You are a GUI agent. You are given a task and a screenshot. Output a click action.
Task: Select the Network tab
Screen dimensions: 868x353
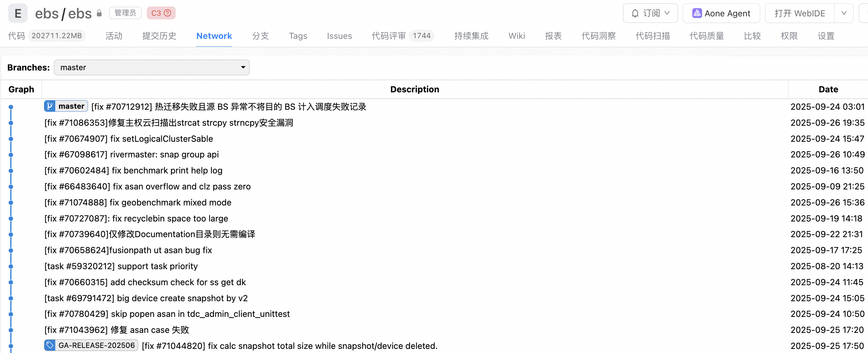point(214,36)
